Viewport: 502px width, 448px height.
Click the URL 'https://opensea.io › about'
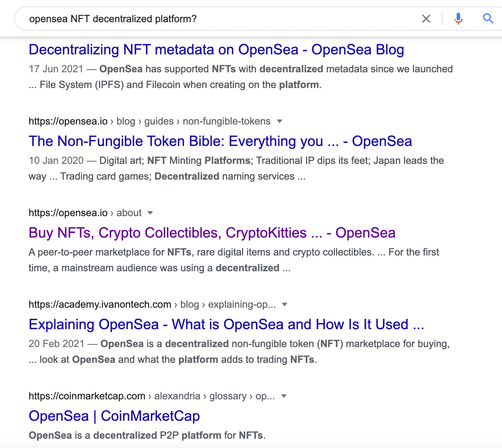click(85, 213)
